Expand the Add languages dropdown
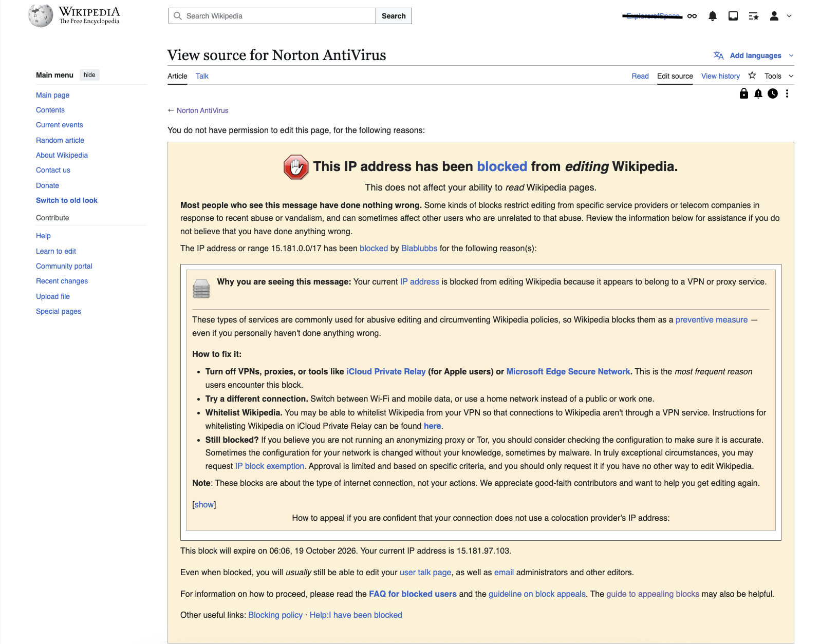Screen dimensions: 820x644 click(x=754, y=55)
